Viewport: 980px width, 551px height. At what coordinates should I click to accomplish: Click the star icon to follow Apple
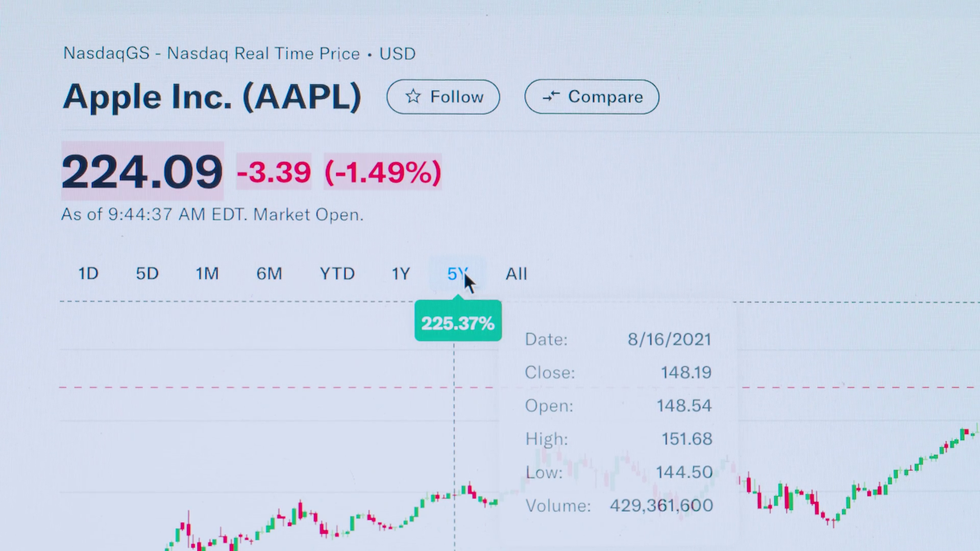(413, 96)
